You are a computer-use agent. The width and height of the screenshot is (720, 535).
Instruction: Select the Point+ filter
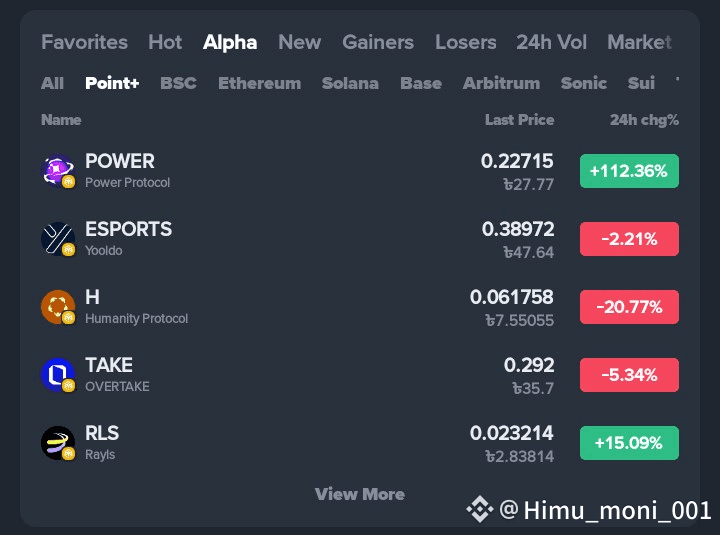click(x=112, y=83)
